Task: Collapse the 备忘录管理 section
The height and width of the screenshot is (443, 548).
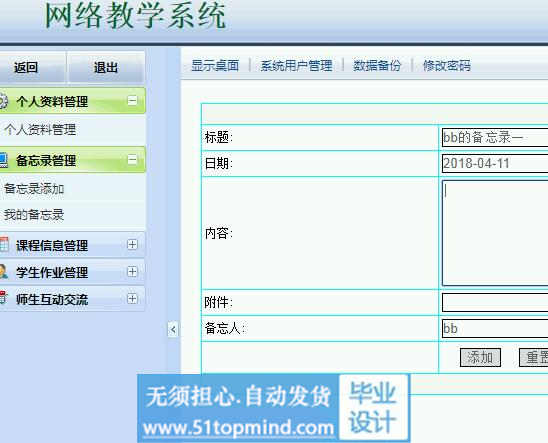Action: (x=132, y=160)
